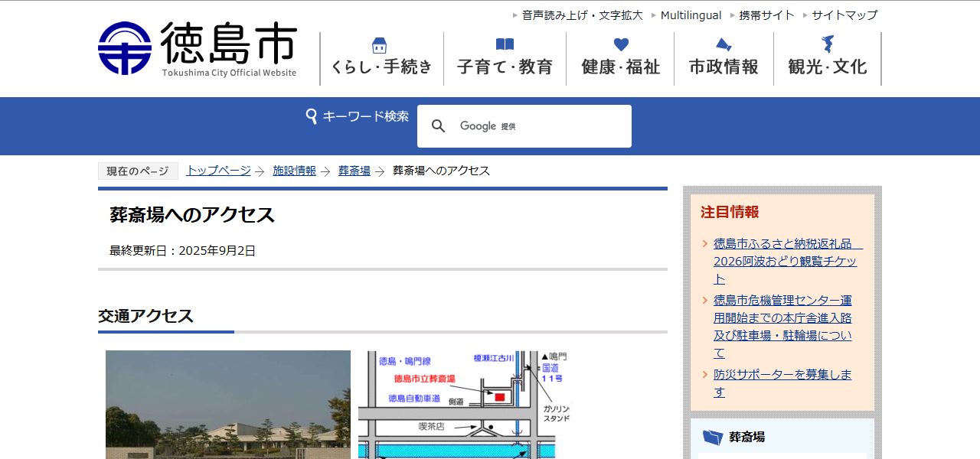The height and width of the screenshot is (459, 980).
Task: Open the 防災サポーターを募集します link
Action: (x=782, y=383)
